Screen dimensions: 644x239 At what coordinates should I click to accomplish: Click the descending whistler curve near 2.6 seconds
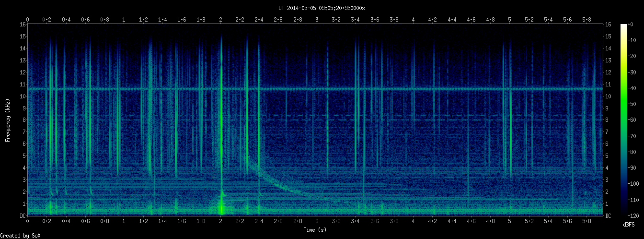[x=279, y=184]
